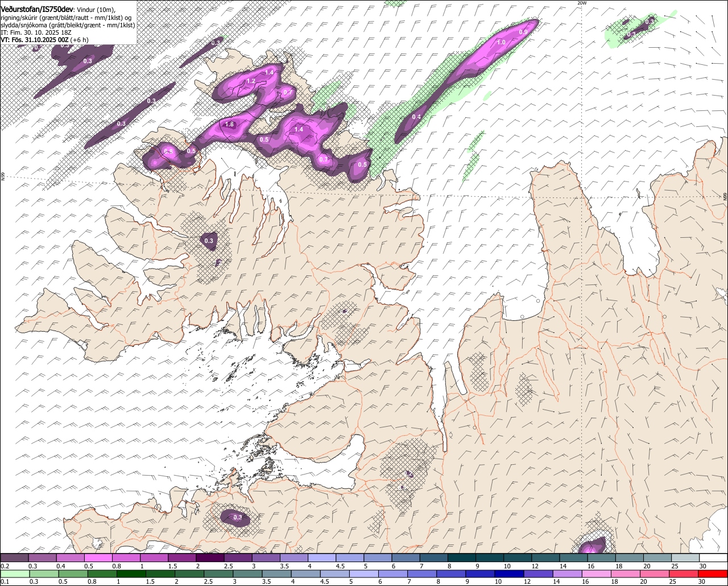Click the '0.2' label in the legend
728x586 pixels.
click(x=5, y=566)
